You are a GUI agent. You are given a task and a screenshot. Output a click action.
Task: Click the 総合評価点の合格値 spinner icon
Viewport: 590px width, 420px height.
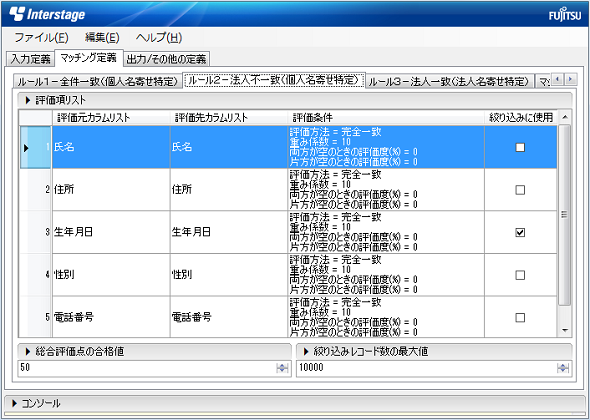282,368
